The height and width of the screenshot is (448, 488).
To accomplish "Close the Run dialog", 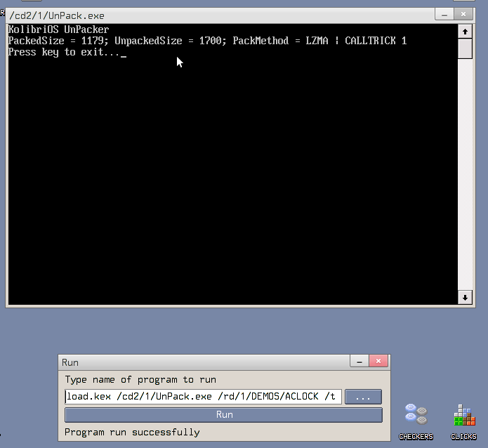I will pyautogui.click(x=378, y=362).
